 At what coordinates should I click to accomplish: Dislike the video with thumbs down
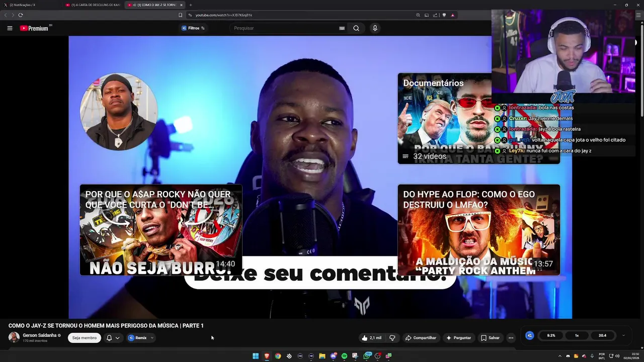(x=392, y=338)
